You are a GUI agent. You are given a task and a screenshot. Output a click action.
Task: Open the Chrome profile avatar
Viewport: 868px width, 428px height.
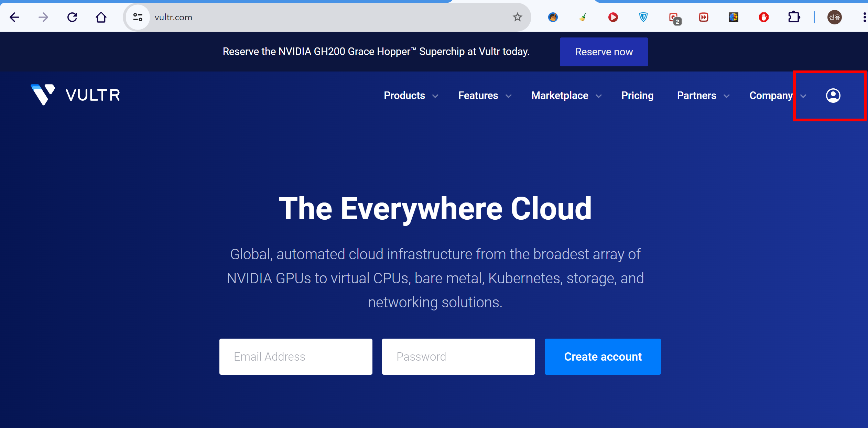[x=834, y=17]
